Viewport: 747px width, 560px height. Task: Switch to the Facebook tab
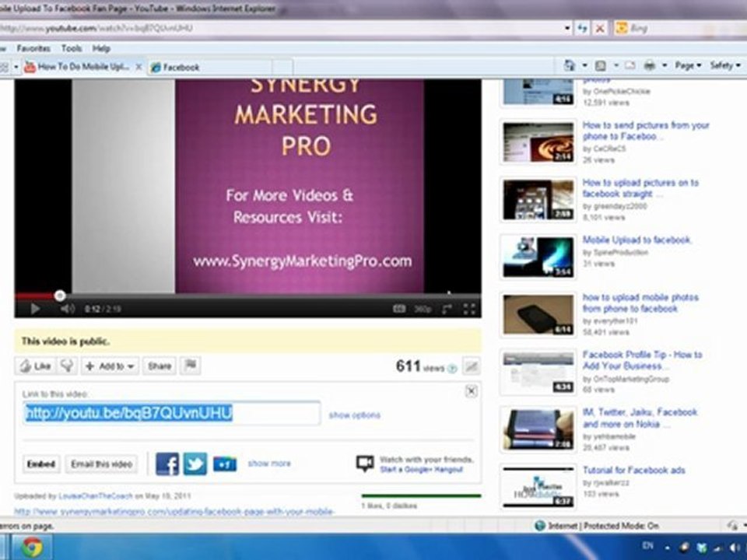(211, 68)
